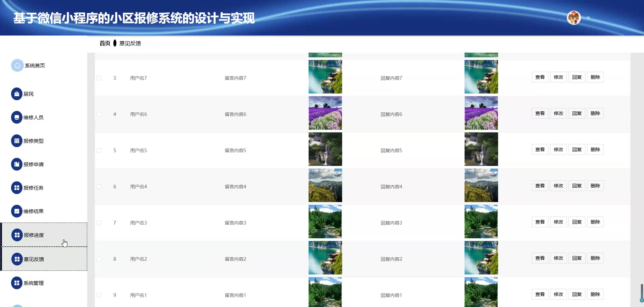This screenshot has width=644, height=307.
Task: View details of row 用户名6
Action: pos(540,113)
